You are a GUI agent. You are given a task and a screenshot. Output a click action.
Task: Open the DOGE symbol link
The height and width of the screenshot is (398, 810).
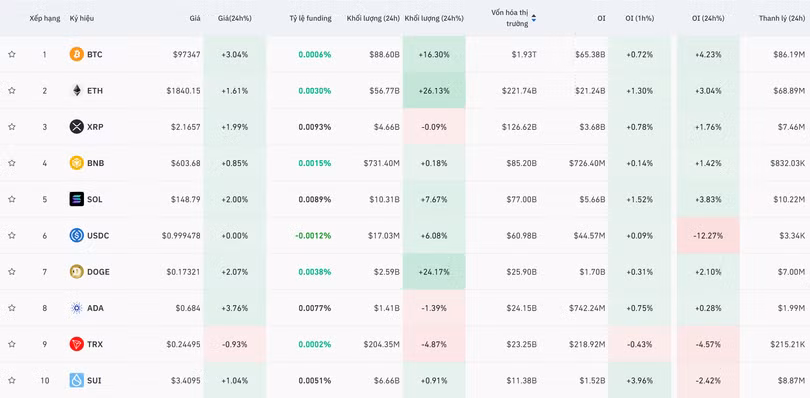point(98,271)
